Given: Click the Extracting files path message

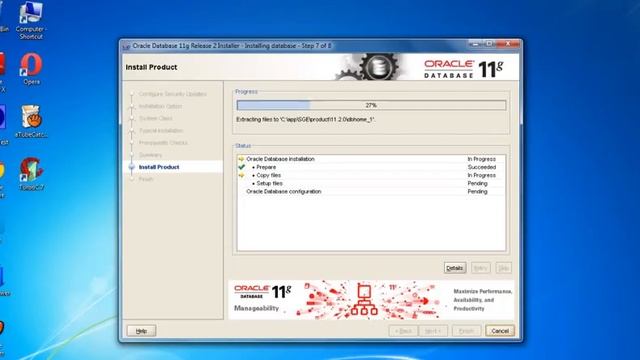Looking at the screenshot, I should (305, 120).
